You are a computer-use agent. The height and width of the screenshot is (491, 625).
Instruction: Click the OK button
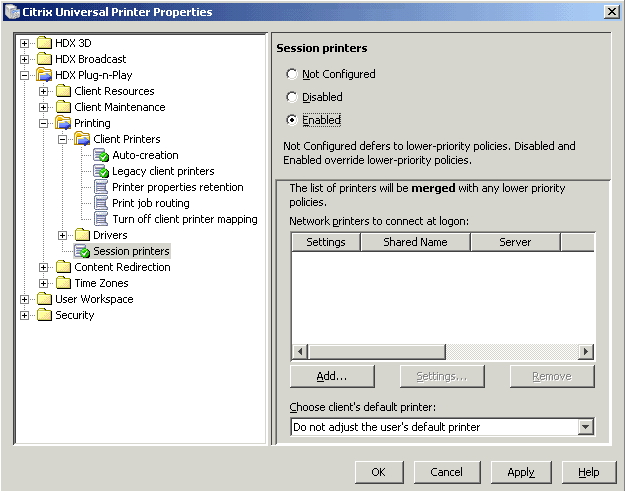pos(379,472)
